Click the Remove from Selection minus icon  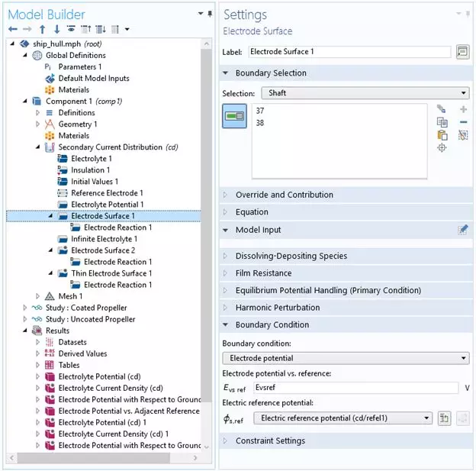pos(463,123)
